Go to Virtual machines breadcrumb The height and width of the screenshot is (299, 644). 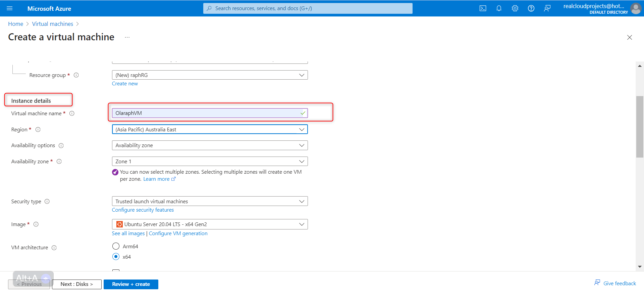pyautogui.click(x=53, y=24)
